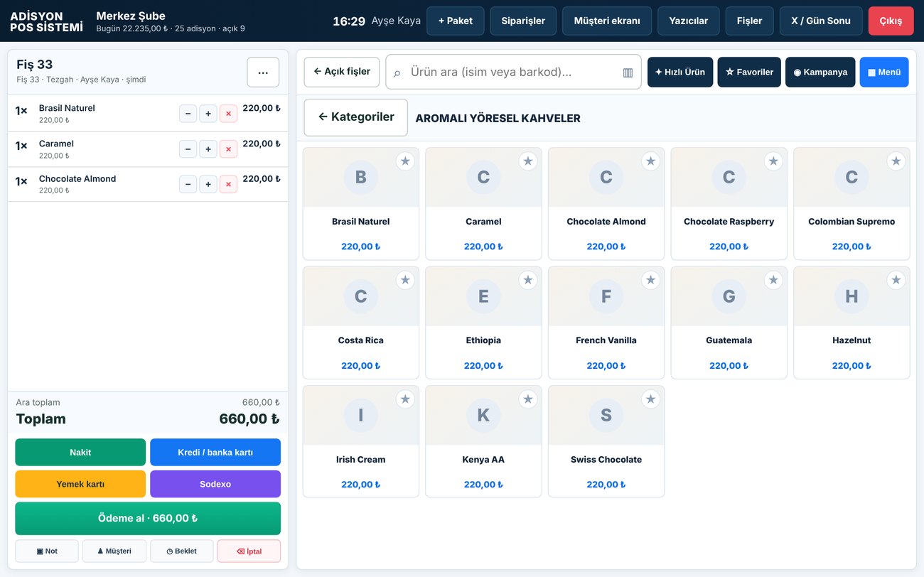Remove Chocolate Almond using the X icon

228,185
